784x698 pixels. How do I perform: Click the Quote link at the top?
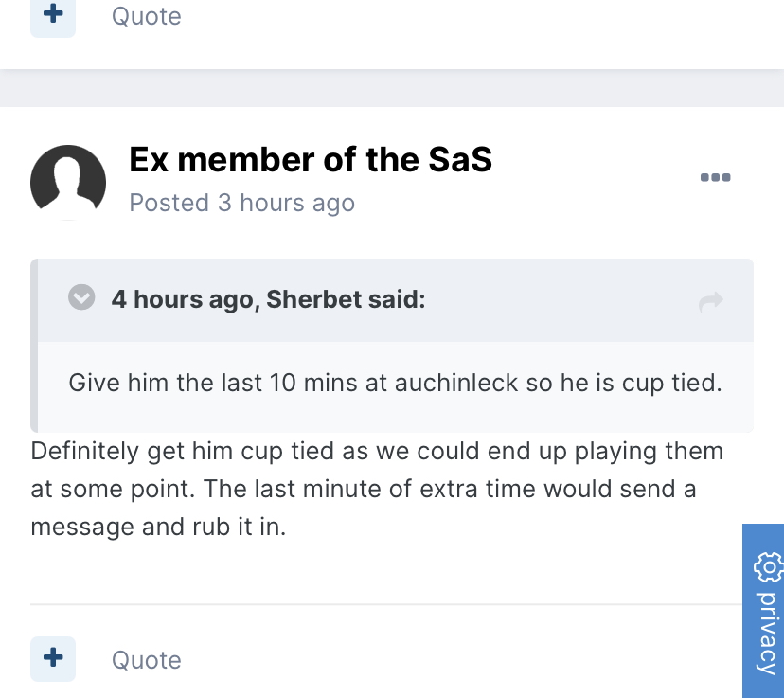tap(146, 16)
